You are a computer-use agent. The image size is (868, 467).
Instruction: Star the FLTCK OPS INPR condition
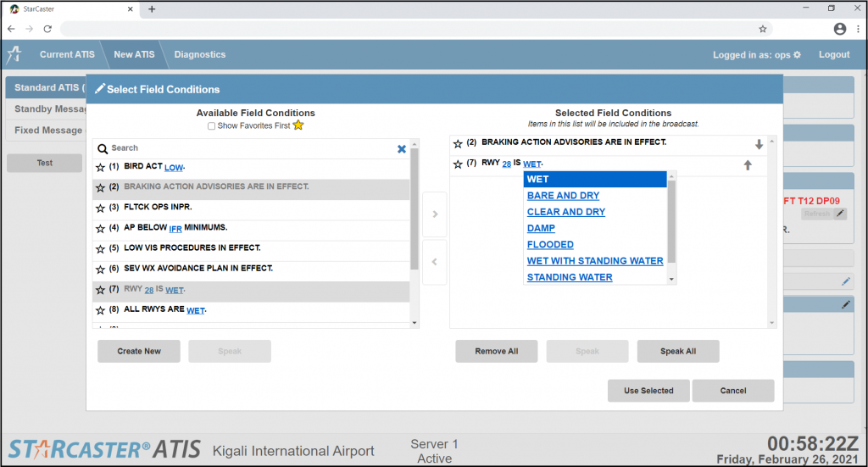pyautogui.click(x=100, y=208)
